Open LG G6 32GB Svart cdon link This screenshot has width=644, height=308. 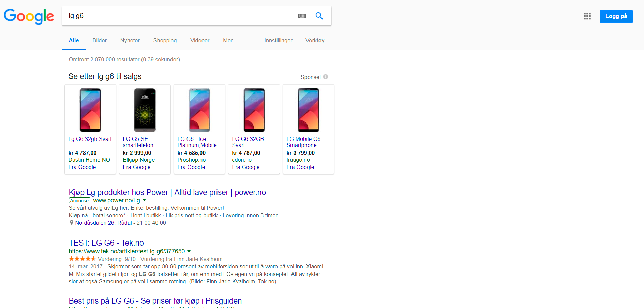(x=248, y=142)
